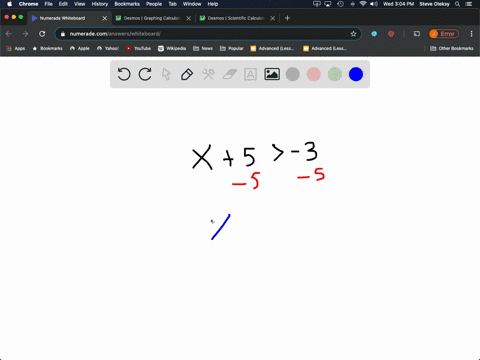The height and width of the screenshot is (360, 480).
Task: Open the Yahoo! bookmark
Action: (x=108, y=48)
